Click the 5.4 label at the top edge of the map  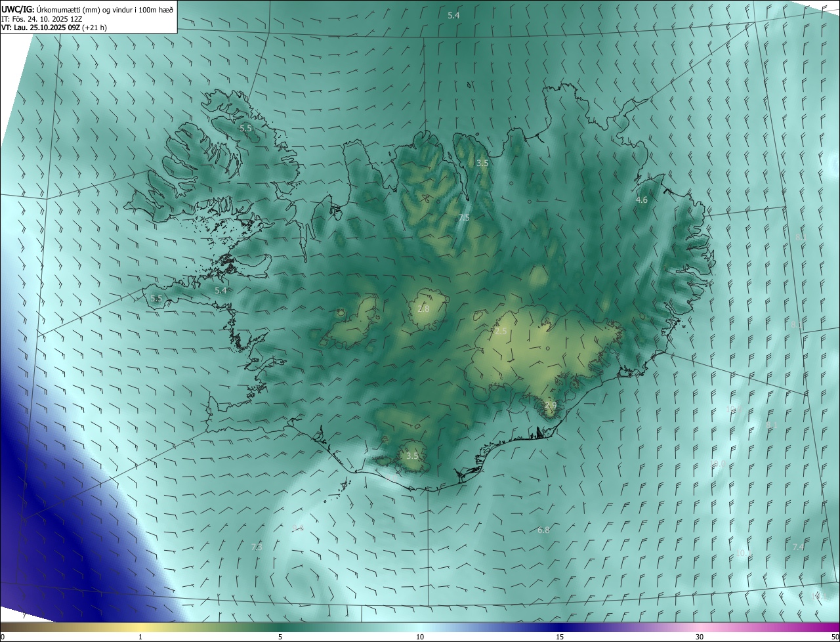453,15
